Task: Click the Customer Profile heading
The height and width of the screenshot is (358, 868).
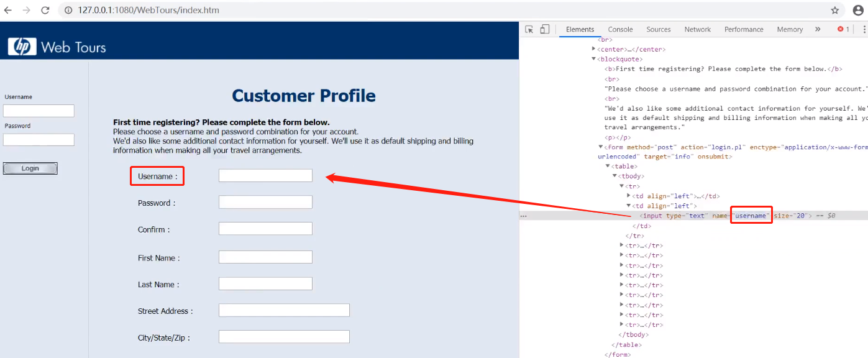Action: pyautogui.click(x=304, y=96)
